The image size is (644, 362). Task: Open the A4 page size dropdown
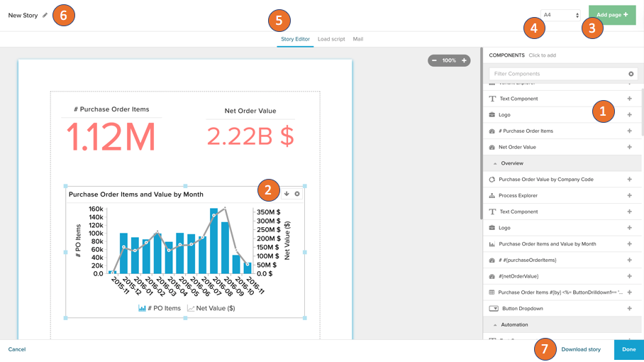pos(560,15)
